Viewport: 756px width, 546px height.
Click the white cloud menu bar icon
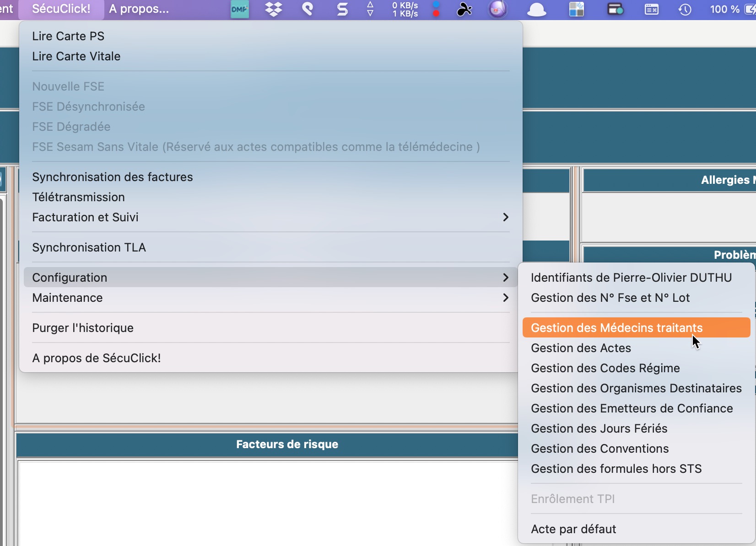[x=537, y=10]
